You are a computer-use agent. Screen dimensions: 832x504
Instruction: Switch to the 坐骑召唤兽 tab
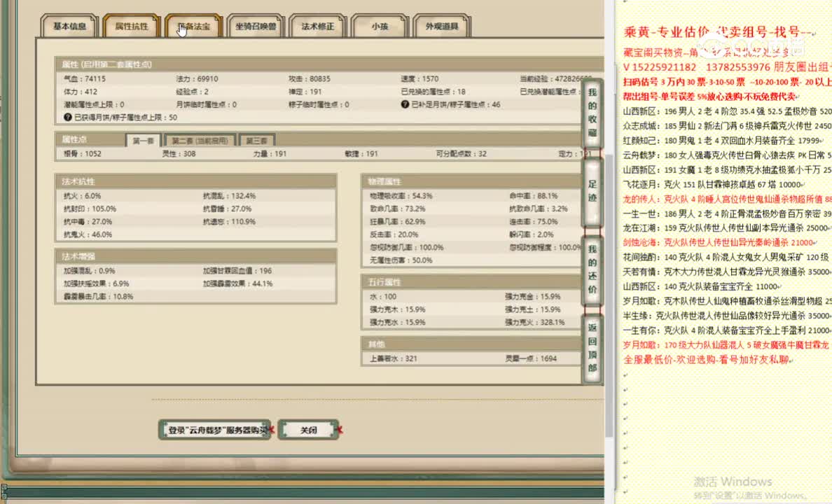256,26
